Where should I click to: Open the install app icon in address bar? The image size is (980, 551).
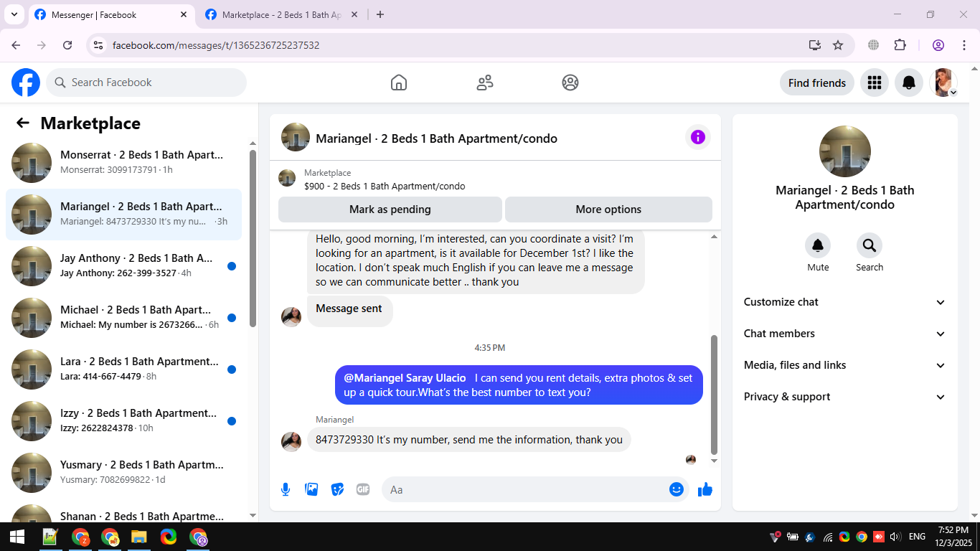pos(814,45)
